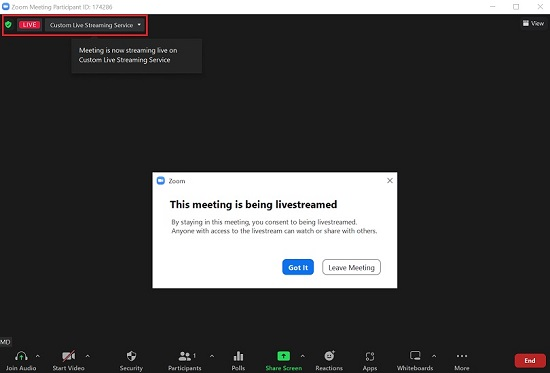Click Zoom app icon in title bar
Image resolution: width=550 pixels, height=373 pixels.
pos(6,7)
